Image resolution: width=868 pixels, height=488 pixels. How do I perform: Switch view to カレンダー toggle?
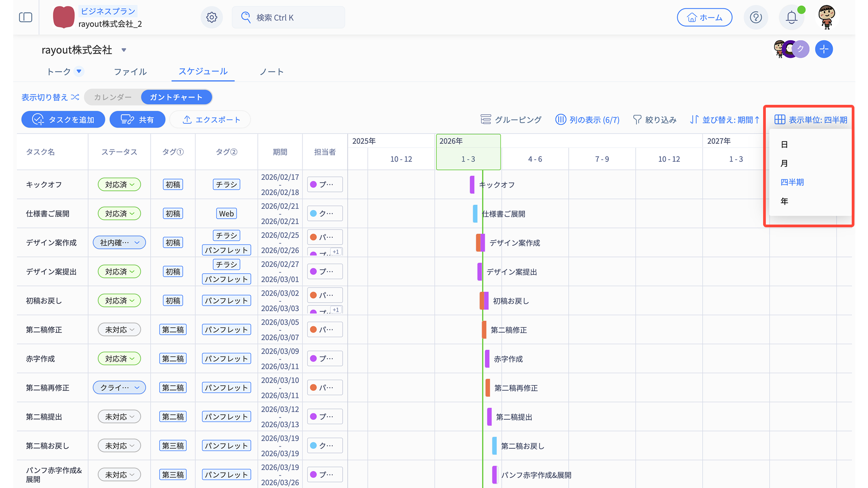pyautogui.click(x=113, y=97)
